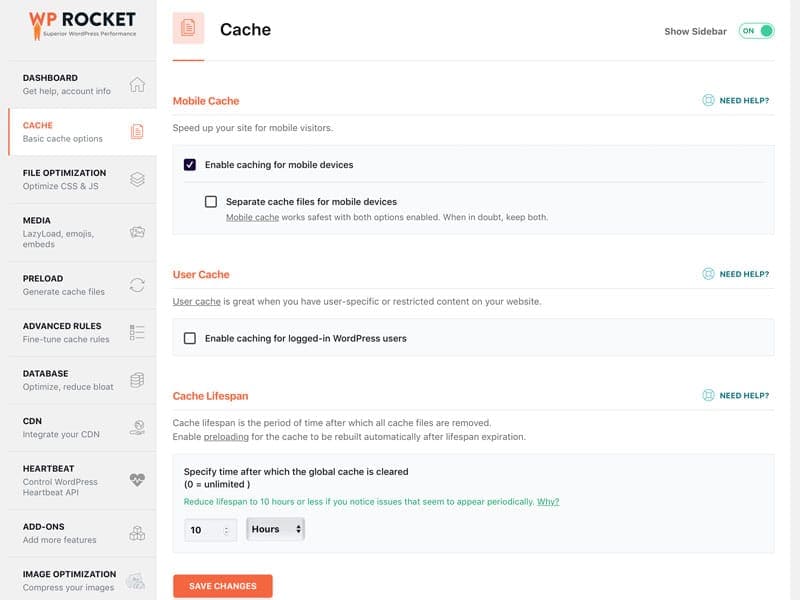Open the Hours time unit dropdown
This screenshot has width=800, height=600.
275,529
